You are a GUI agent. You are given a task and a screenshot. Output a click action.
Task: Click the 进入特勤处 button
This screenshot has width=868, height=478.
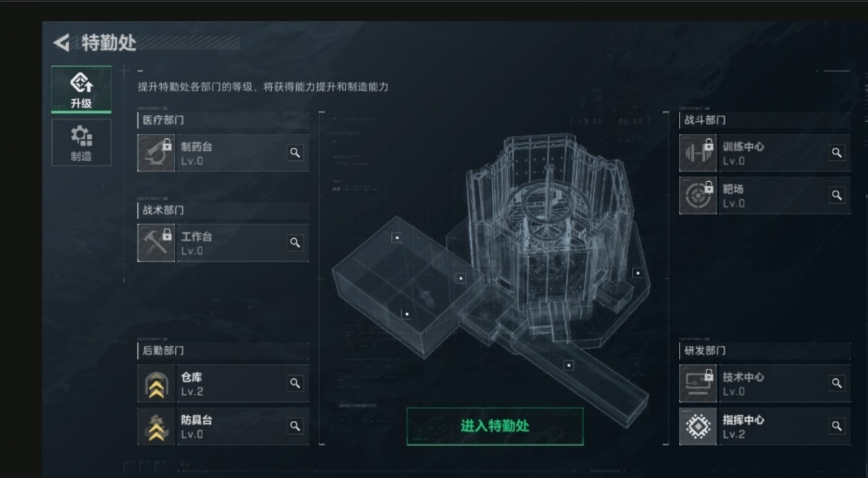tap(495, 426)
